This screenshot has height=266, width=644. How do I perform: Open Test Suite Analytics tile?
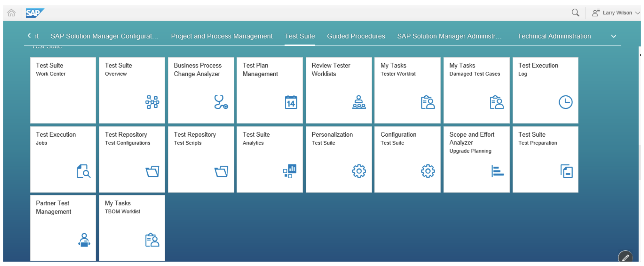(270, 159)
